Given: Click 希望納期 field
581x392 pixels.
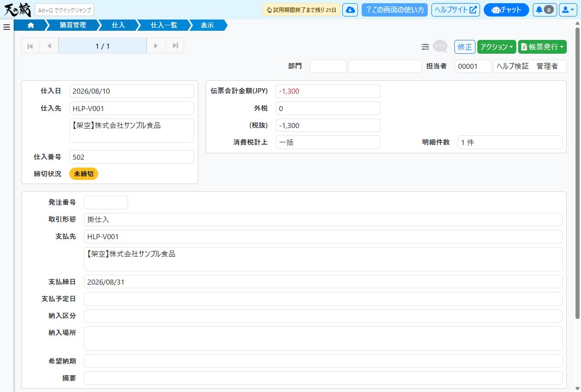Looking at the screenshot, I should tap(323, 361).
